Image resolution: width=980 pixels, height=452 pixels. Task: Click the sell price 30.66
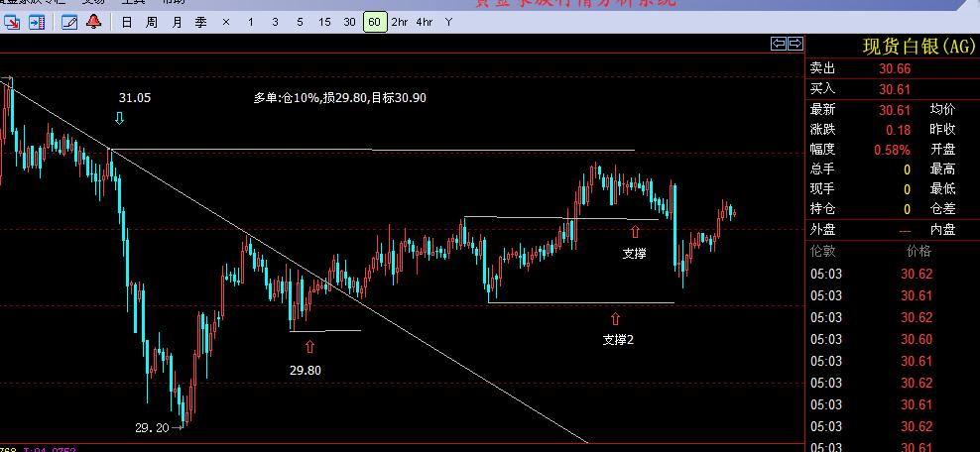point(895,69)
